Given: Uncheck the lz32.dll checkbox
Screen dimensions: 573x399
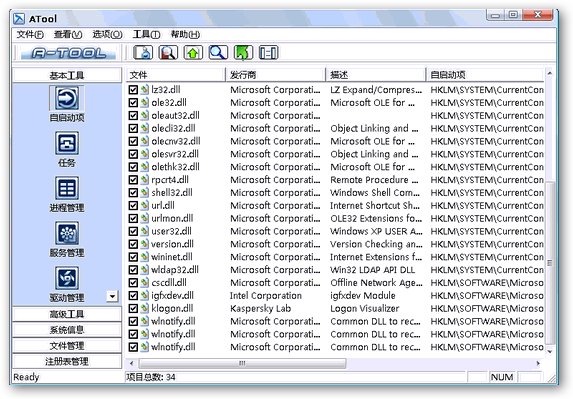Looking at the screenshot, I should 133,90.
